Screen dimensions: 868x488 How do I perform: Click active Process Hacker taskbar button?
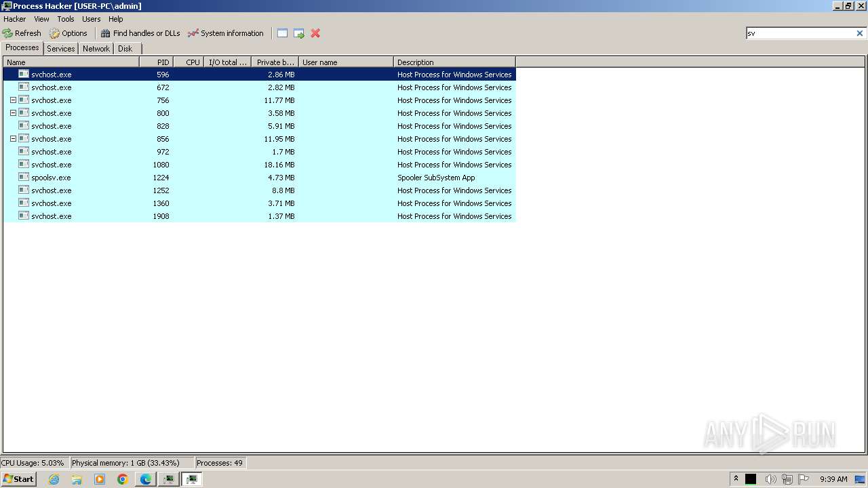(x=192, y=479)
